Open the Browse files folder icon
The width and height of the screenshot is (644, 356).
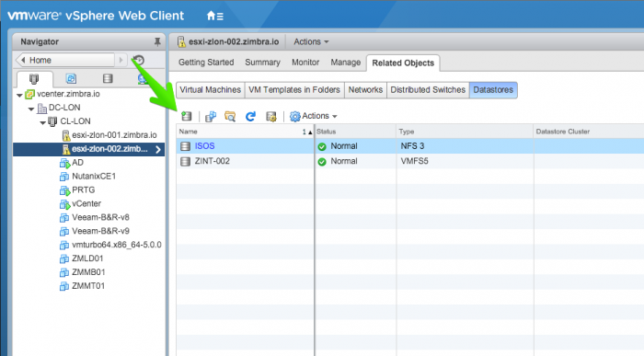(230, 117)
